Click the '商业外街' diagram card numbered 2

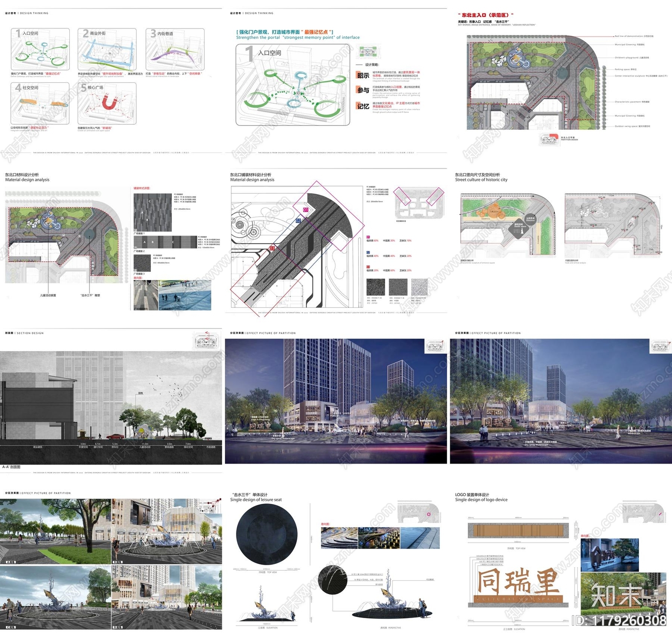(x=107, y=50)
